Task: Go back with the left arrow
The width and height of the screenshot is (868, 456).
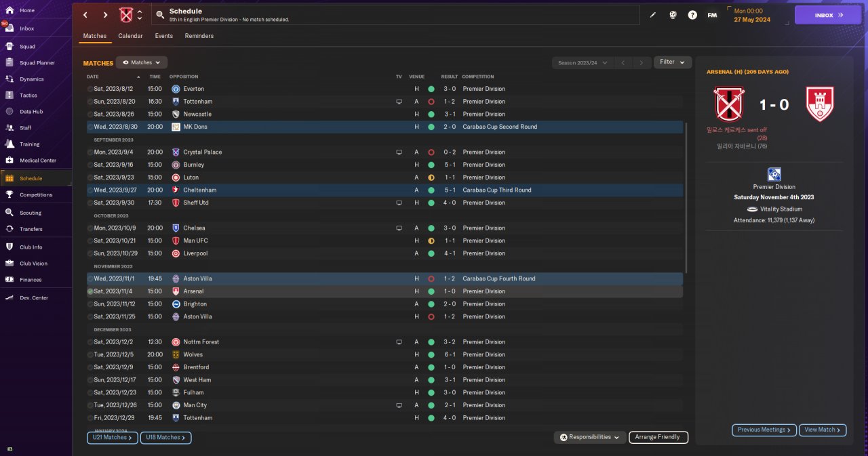Action: (x=85, y=15)
